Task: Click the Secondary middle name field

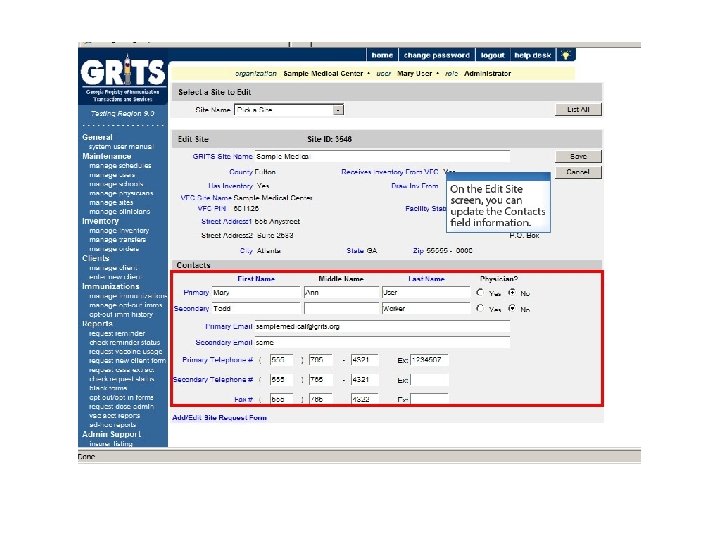Action: click(x=342, y=309)
